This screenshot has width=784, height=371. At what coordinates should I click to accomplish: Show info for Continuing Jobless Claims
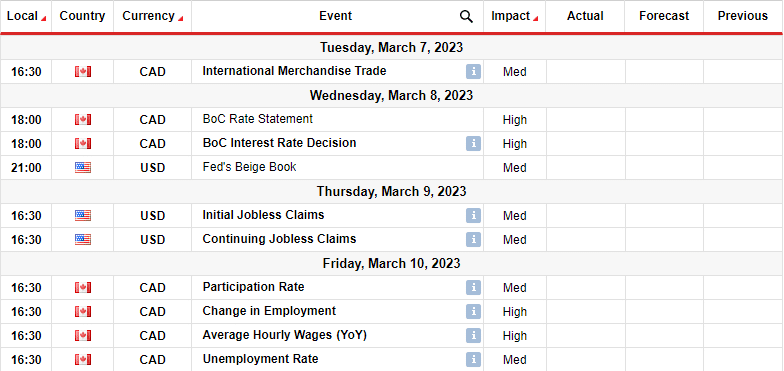[x=474, y=240]
